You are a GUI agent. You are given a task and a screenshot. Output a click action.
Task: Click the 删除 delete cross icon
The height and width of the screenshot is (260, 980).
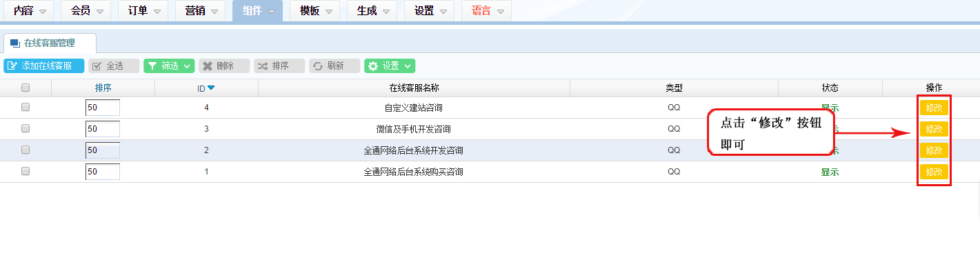(x=207, y=66)
